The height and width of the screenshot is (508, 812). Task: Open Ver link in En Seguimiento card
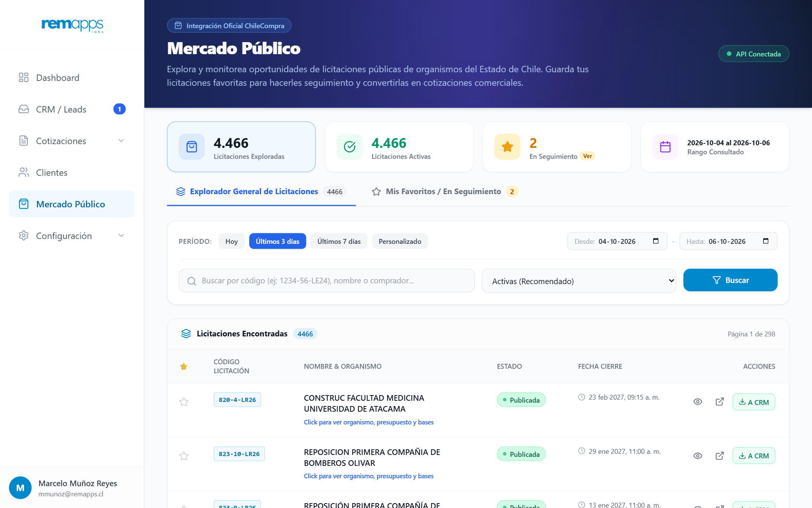[588, 156]
